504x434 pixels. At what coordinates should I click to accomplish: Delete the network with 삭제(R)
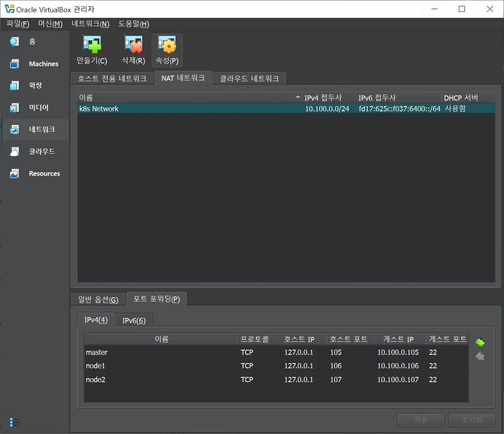click(x=133, y=50)
